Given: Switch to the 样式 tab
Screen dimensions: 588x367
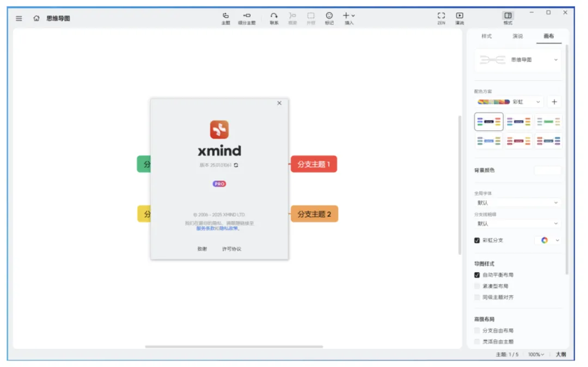Looking at the screenshot, I should click(x=486, y=36).
